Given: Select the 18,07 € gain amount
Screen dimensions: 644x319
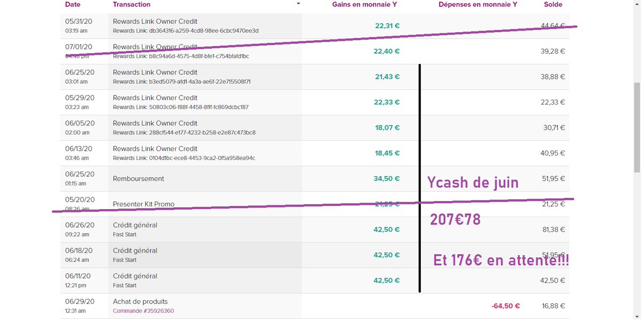Looking at the screenshot, I should coord(387,128).
